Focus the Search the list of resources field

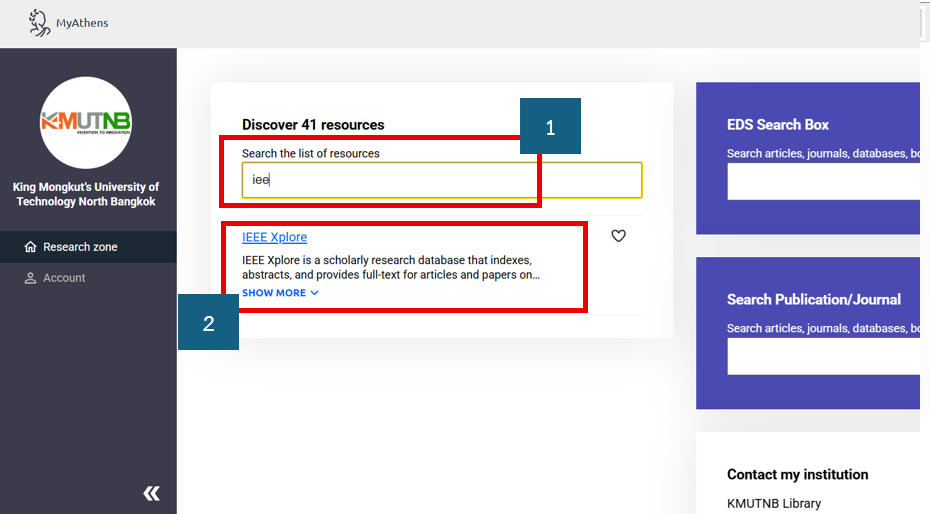[x=441, y=180]
